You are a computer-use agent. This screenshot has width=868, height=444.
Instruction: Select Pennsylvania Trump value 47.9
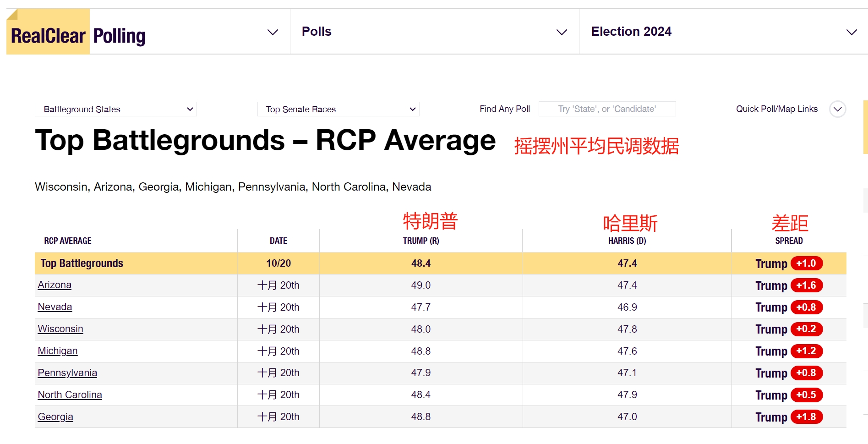[421, 373]
